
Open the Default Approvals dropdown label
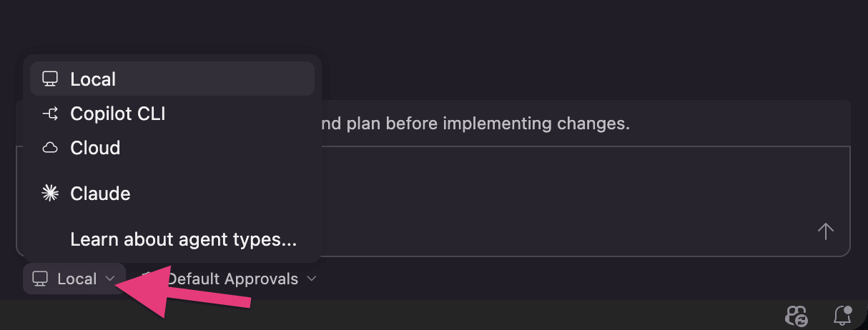[233, 279]
